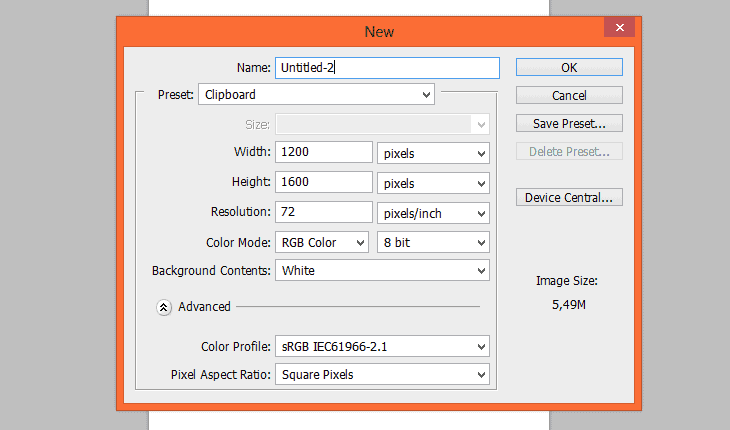Click the Background Contents label

click(211, 271)
